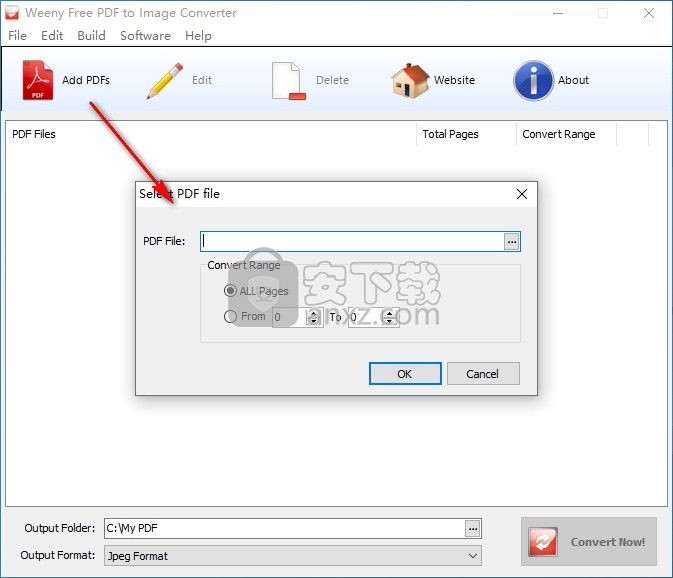Select the From page range radio option
673x578 pixels.
pyautogui.click(x=230, y=317)
